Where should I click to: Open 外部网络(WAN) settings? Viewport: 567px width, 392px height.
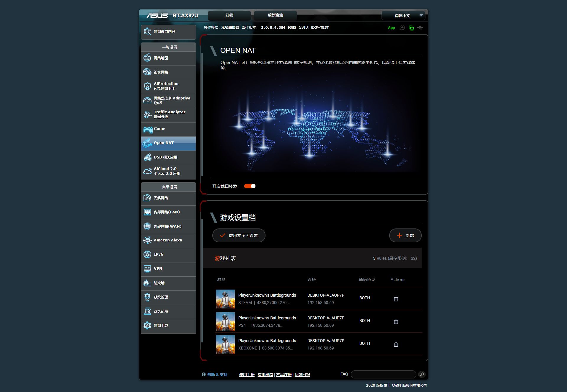[x=168, y=226]
